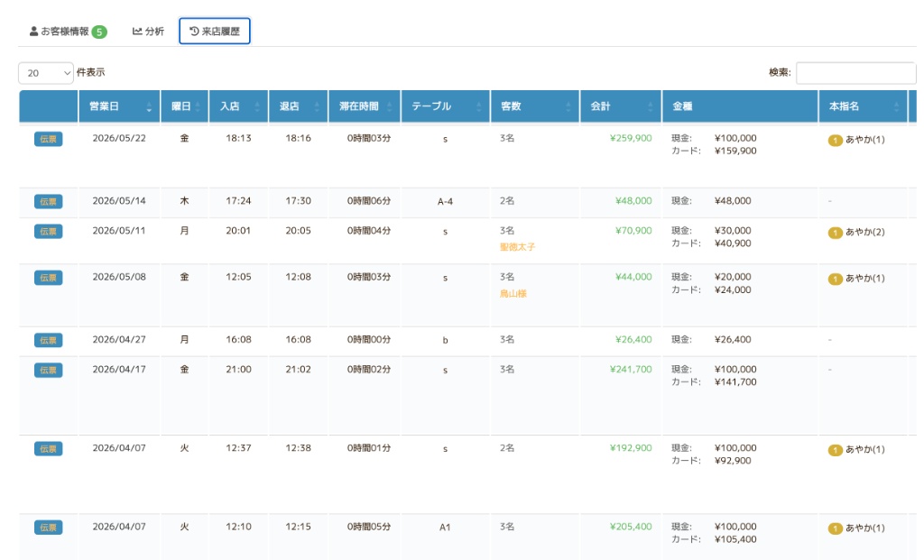Click the stay time 0時間00分

[x=368, y=340]
